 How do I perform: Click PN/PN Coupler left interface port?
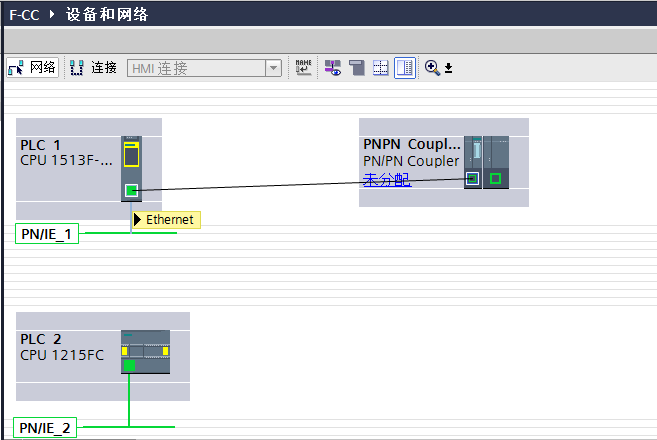(x=473, y=179)
